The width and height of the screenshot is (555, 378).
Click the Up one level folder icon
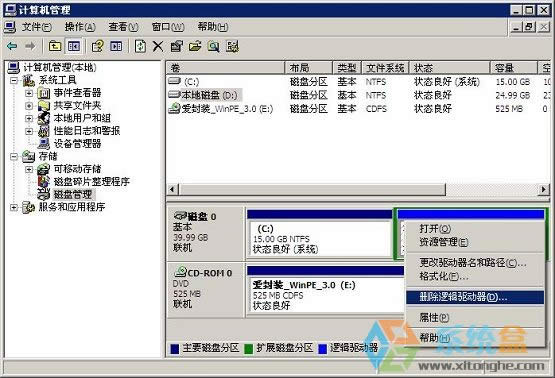(55, 46)
